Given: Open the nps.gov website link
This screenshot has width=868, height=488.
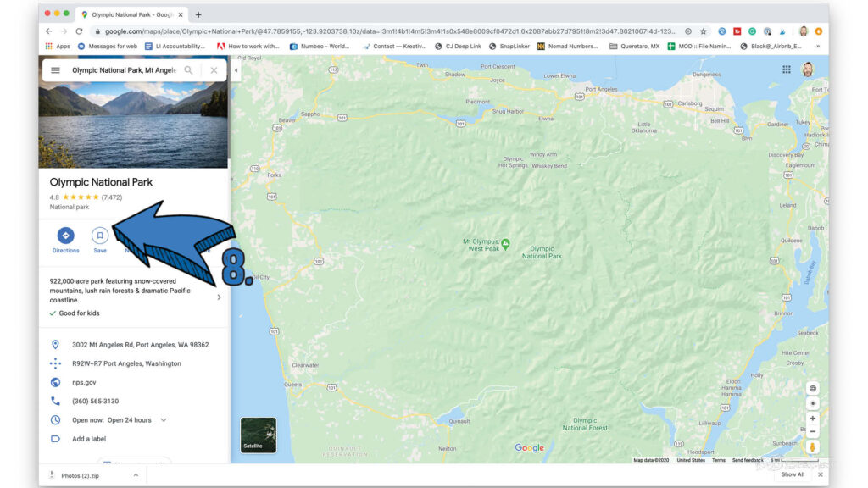Looking at the screenshot, I should pos(84,382).
